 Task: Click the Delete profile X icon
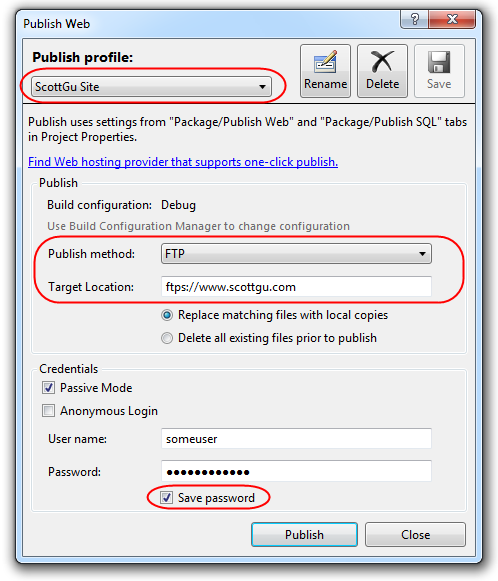point(382,62)
